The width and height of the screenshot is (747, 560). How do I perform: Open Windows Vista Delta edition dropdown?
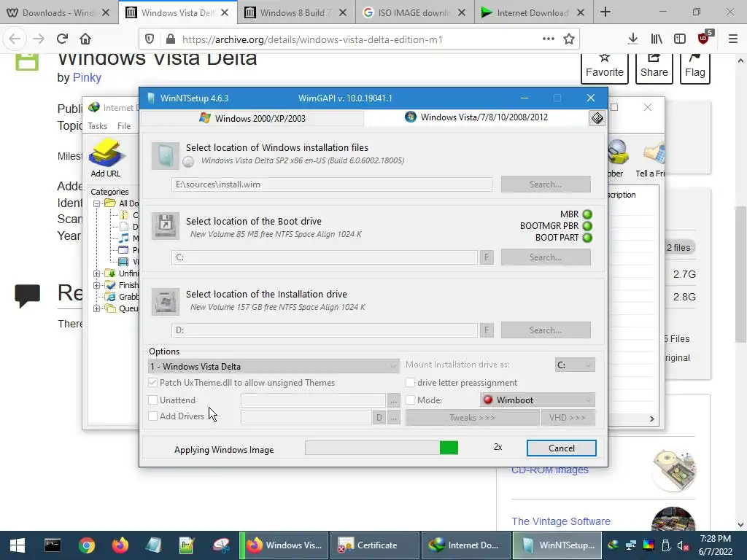[274, 366]
